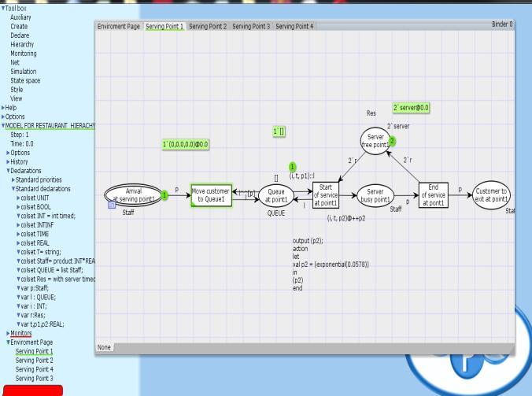This screenshot has width=532, height=396.
Task: Expand the History node
Action: tap(8, 162)
